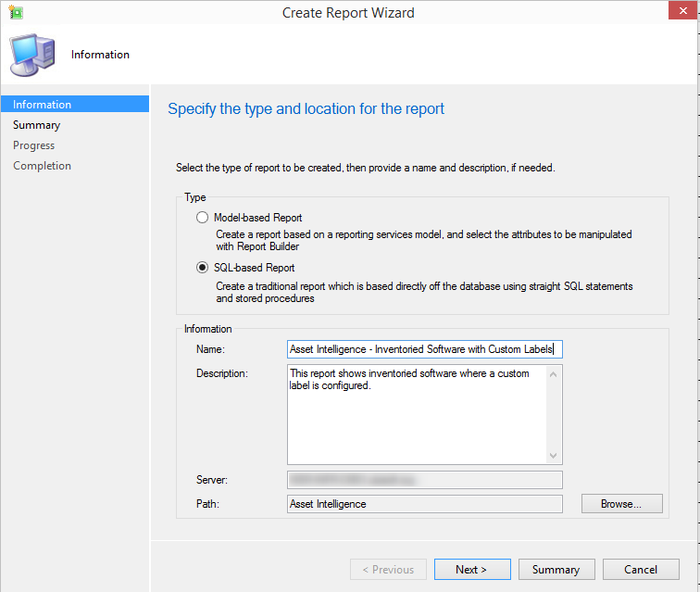Image resolution: width=700 pixels, height=592 pixels.
Task: Click the 'Information' group box label
Action: point(208,329)
